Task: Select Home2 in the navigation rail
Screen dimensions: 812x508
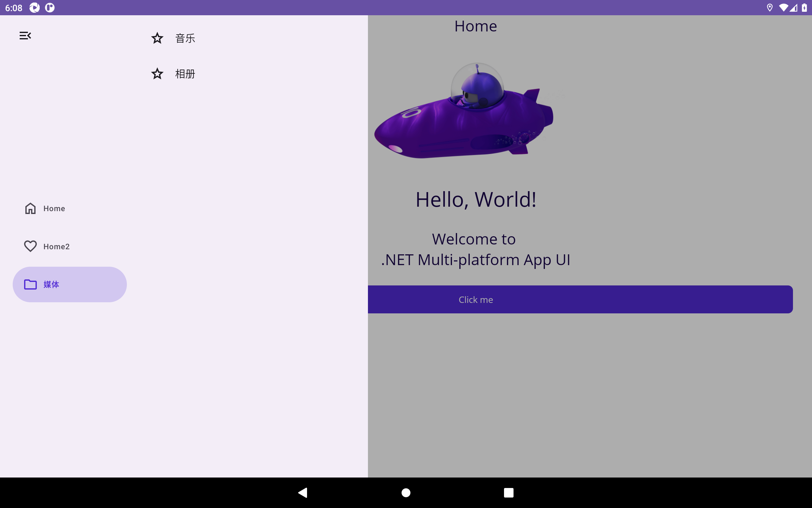Action: click(x=70, y=246)
